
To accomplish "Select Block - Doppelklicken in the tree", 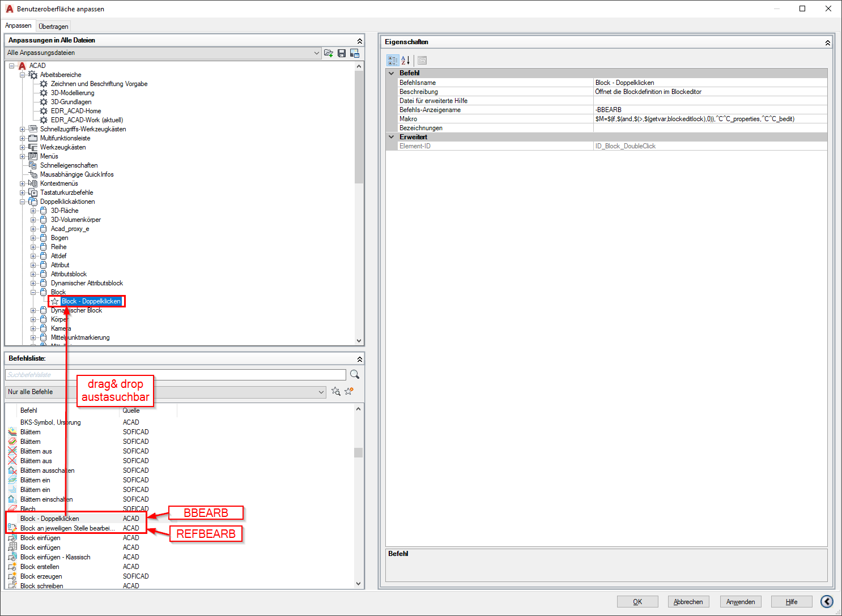I will (x=91, y=301).
